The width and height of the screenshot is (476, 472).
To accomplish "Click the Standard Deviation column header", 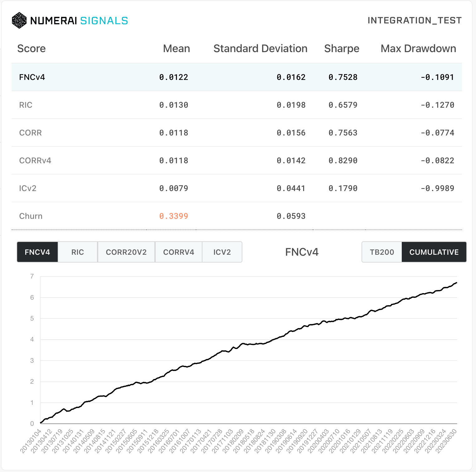I will point(260,49).
